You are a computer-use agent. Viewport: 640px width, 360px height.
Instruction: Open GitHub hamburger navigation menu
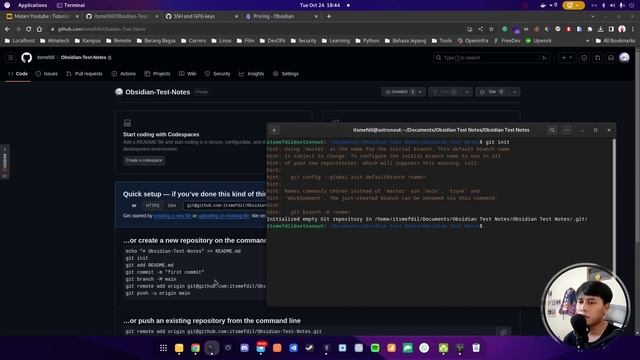[11, 58]
